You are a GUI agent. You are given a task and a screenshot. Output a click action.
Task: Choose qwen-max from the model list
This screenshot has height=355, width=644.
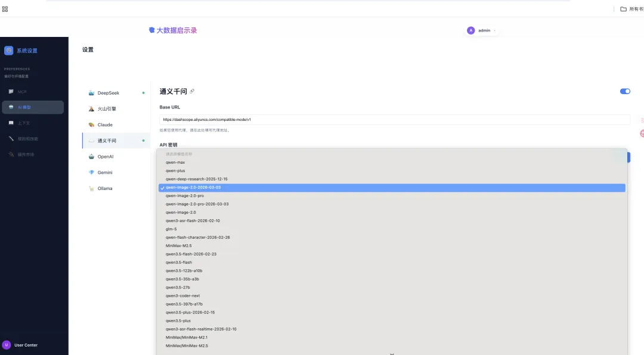[x=392, y=163]
